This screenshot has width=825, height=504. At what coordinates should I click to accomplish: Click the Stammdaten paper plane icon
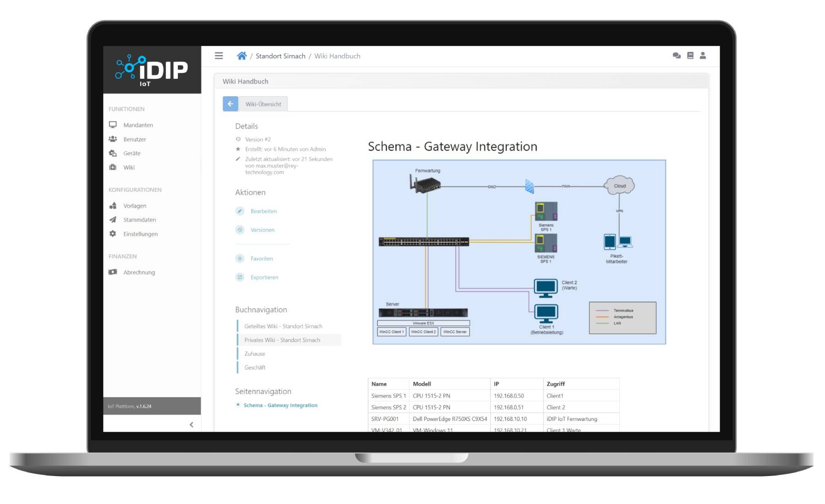pos(113,219)
